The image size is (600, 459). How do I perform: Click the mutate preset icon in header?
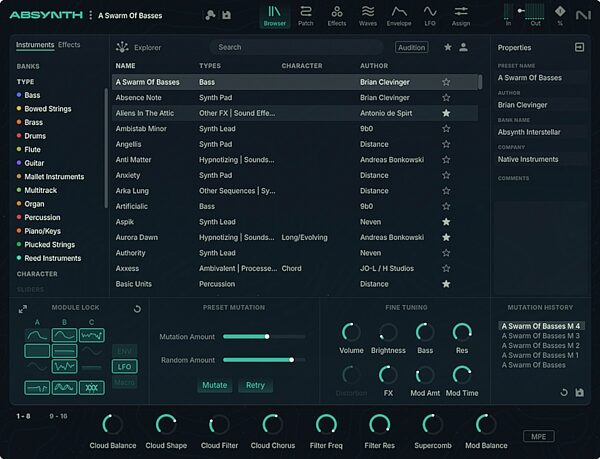210,15
